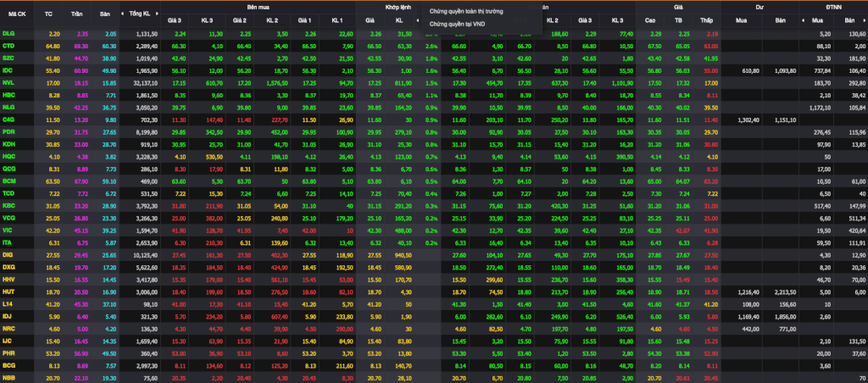Click NLG foreign buy value 1,172,10

point(820,107)
